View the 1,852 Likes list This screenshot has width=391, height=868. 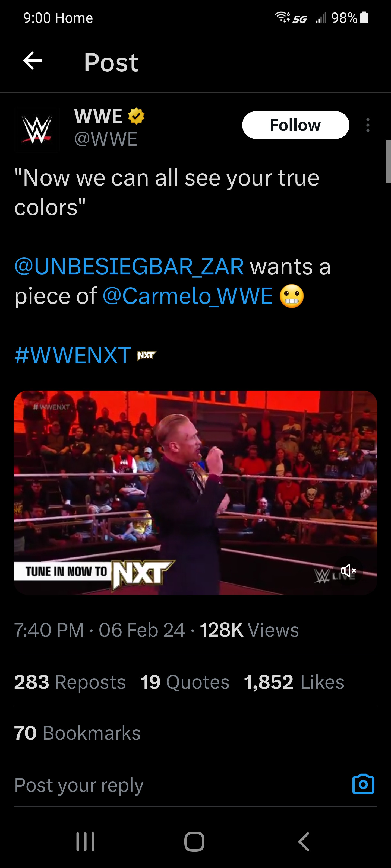point(294,682)
